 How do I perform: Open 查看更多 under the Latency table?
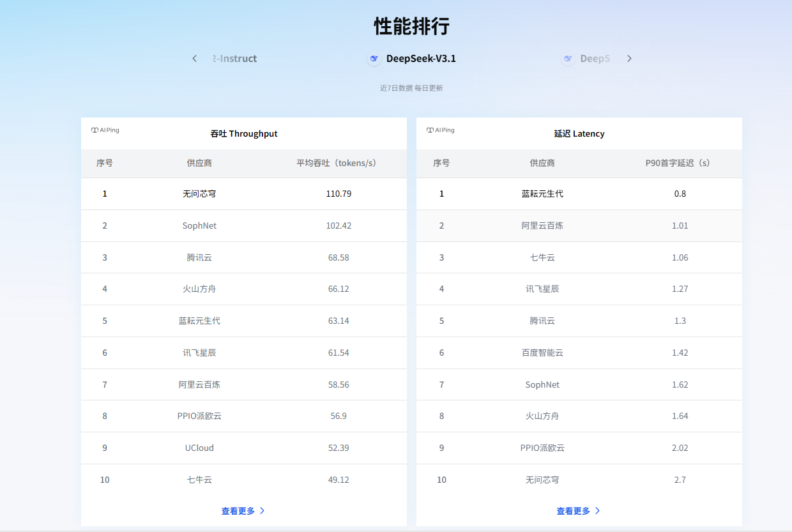(574, 511)
